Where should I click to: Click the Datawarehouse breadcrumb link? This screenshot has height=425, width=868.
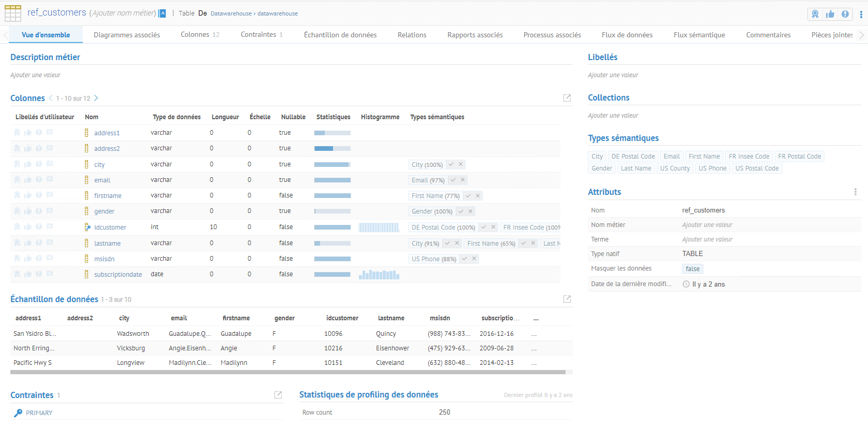(x=231, y=13)
